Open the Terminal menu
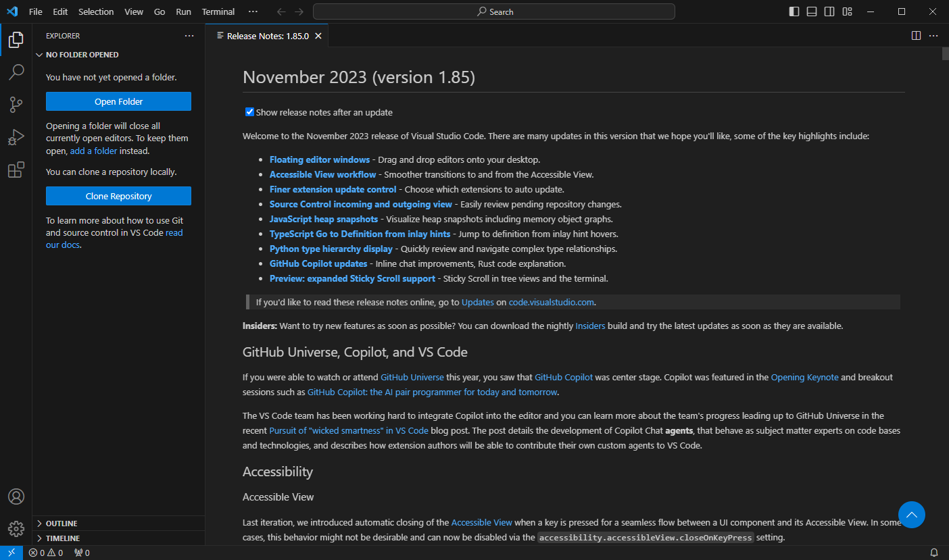 [218, 11]
